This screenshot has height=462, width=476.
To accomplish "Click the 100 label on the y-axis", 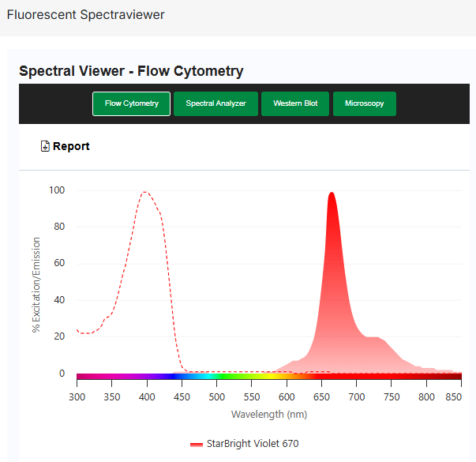I will pyautogui.click(x=56, y=190).
